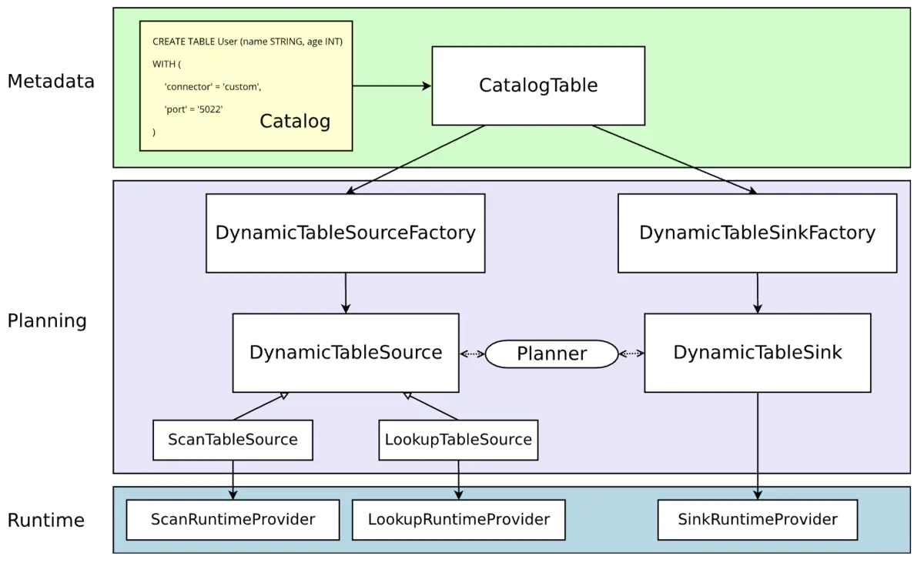
Task: Select the ScanTableSource box
Action: pos(233,440)
